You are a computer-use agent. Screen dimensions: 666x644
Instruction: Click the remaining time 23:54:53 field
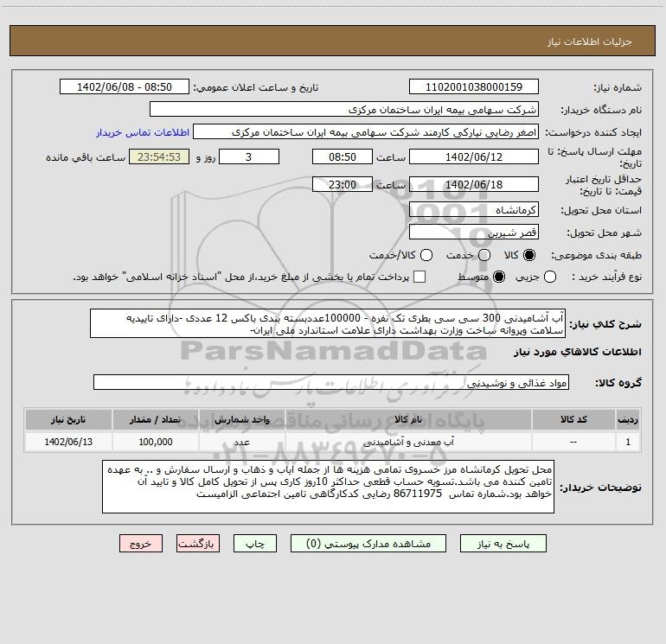click(x=159, y=156)
